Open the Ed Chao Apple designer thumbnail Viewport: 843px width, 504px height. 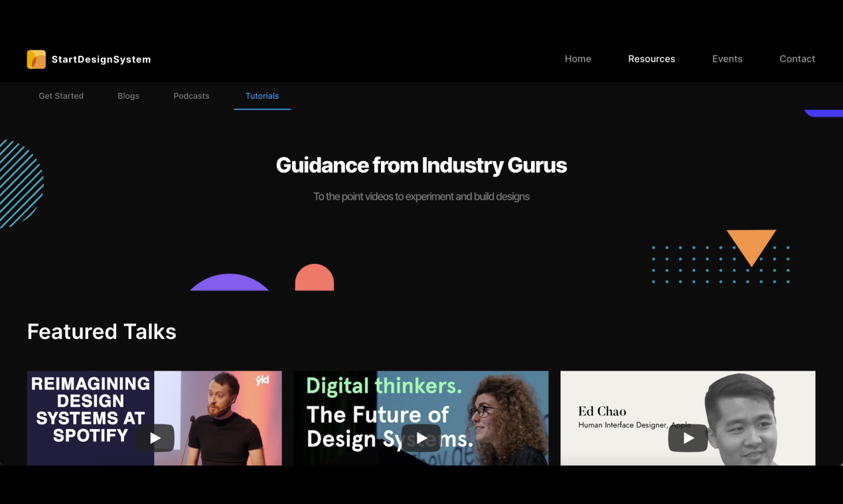(688, 418)
